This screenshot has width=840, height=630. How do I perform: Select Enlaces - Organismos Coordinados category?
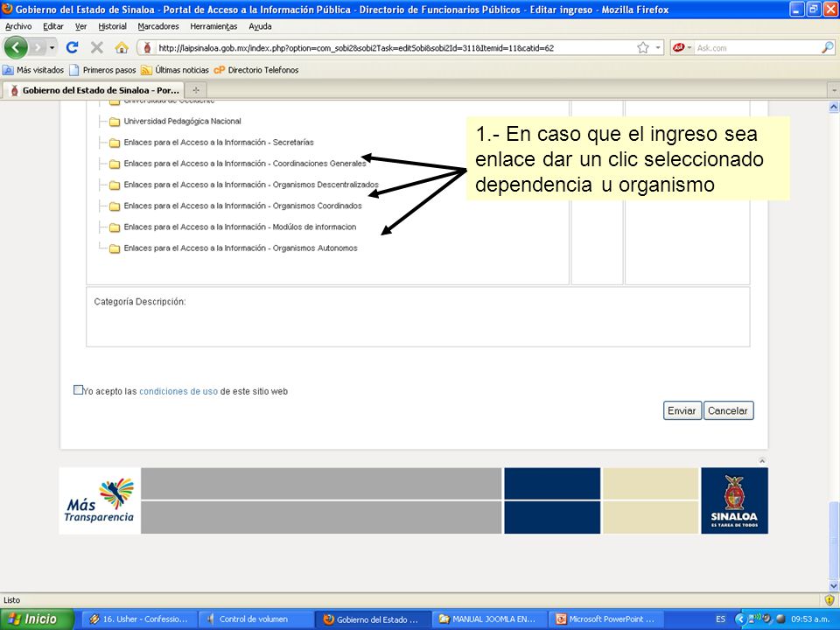[242, 206]
